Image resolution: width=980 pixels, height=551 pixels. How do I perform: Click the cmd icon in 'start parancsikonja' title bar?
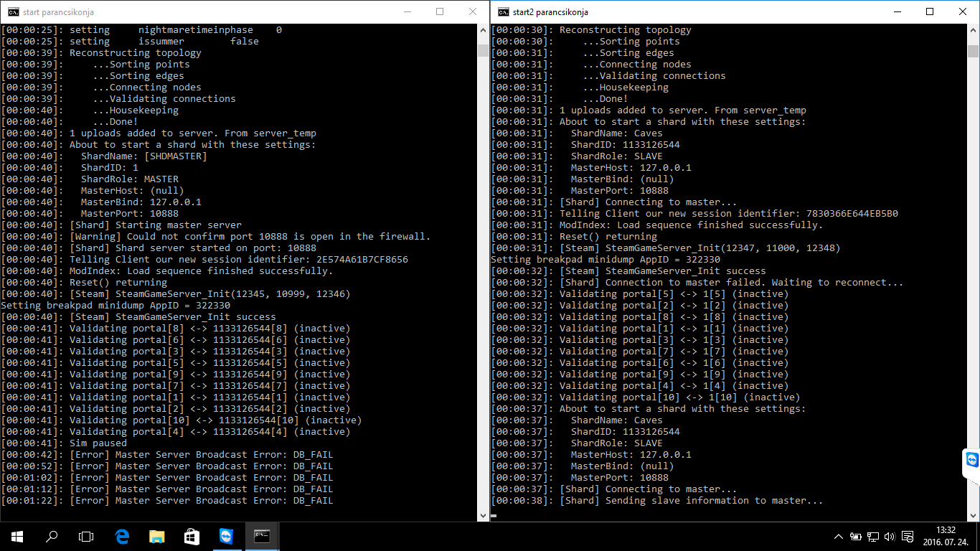click(12, 12)
